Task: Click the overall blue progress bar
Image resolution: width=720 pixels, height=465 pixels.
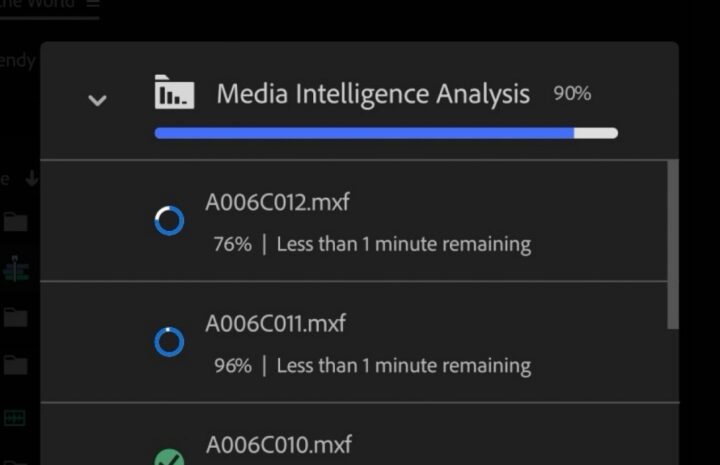Action: coord(386,133)
